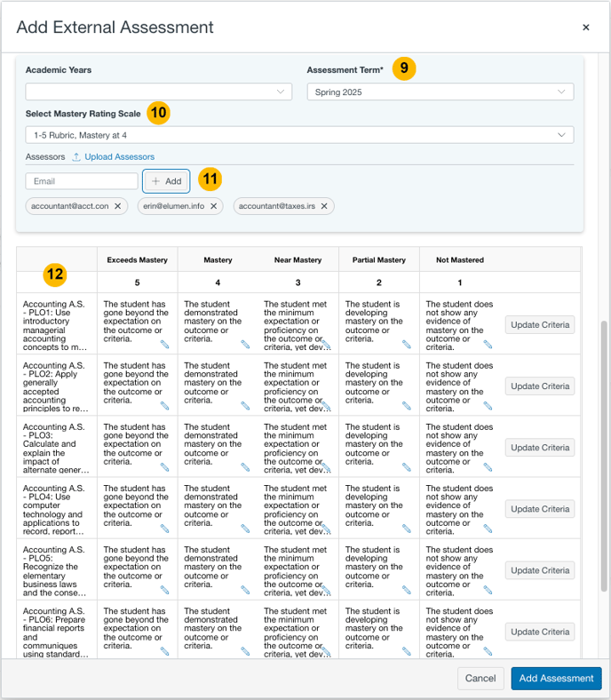Click Update Criteria for PLO2
Viewport: 611px width, 700px height.
pos(540,386)
